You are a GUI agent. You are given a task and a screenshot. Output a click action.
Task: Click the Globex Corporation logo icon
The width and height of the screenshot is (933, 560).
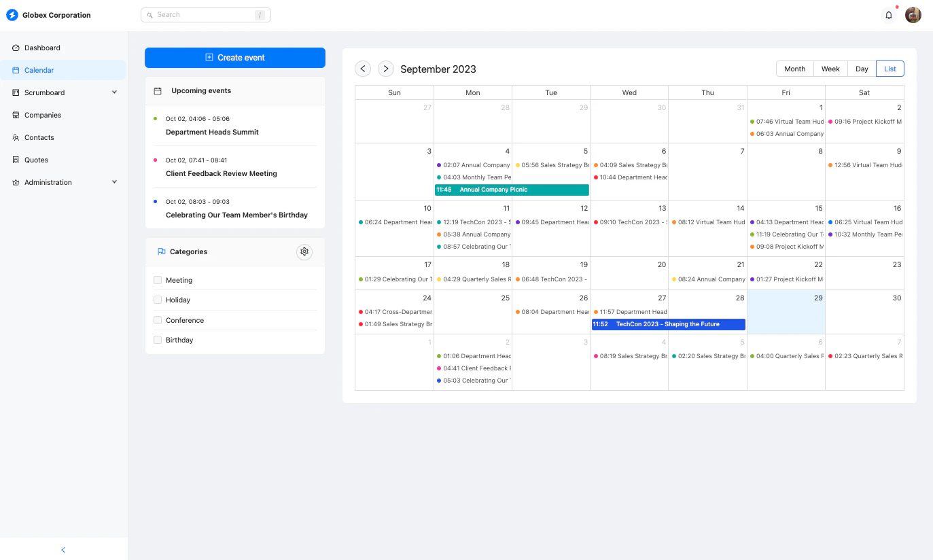pos(12,14)
